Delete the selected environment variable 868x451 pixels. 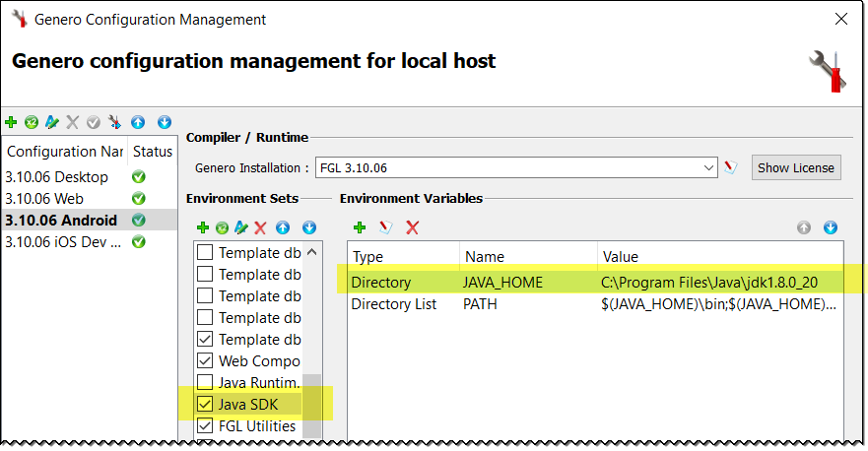click(413, 227)
